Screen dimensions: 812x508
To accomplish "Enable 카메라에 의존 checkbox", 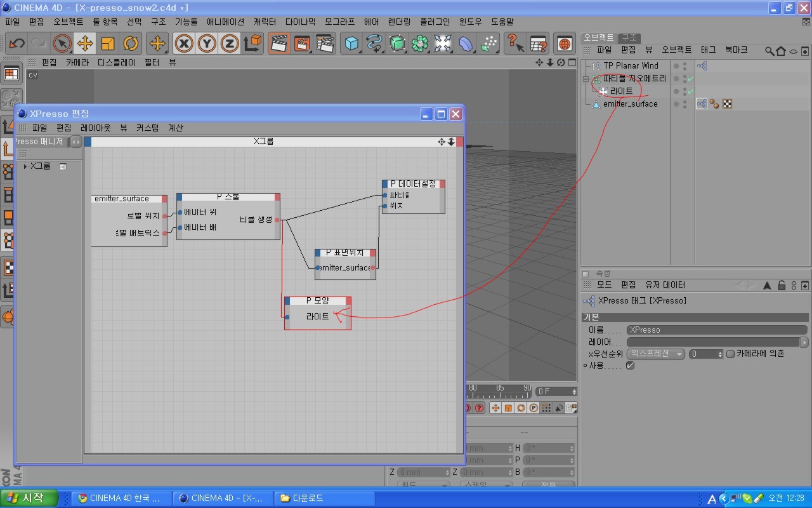I will [x=730, y=354].
